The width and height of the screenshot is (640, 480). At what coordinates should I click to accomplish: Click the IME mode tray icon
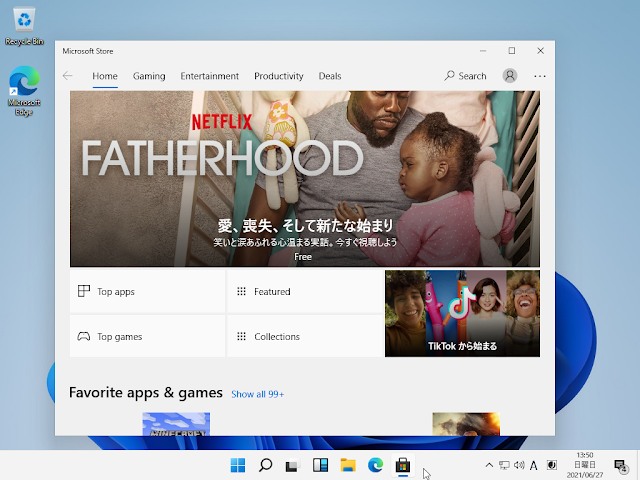pyautogui.click(x=551, y=465)
